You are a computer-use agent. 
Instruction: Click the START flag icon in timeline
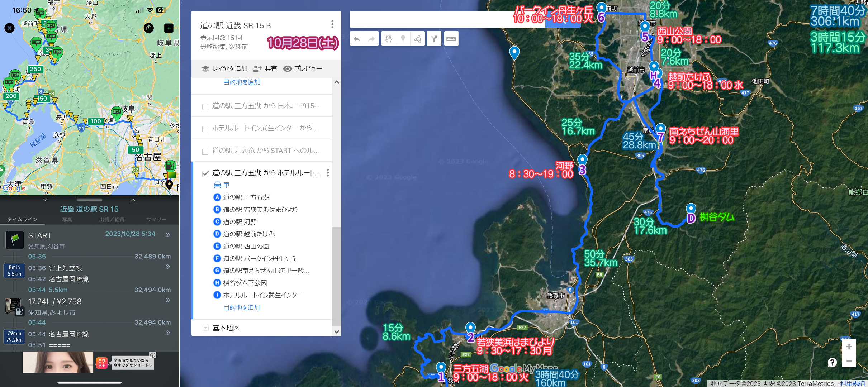point(15,240)
